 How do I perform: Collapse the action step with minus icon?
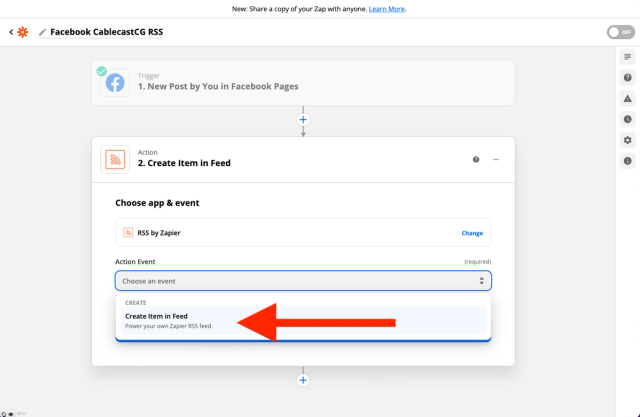coord(496,160)
